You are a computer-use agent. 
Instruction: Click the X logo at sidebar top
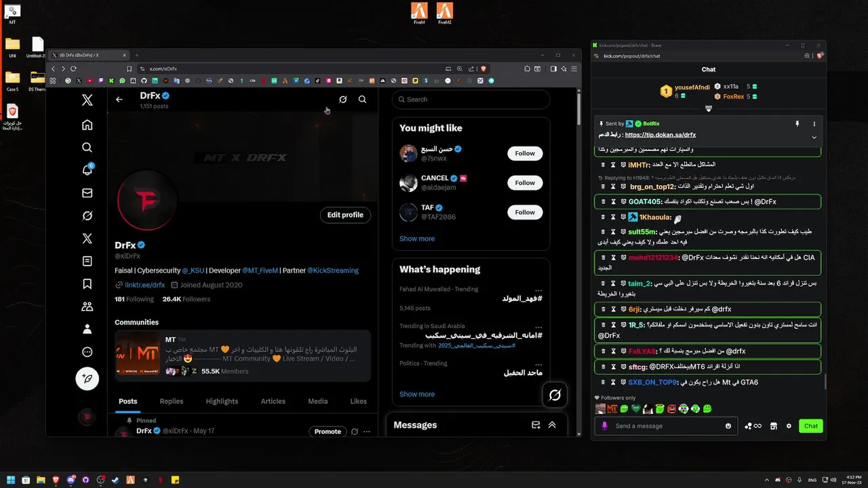click(87, 100)
